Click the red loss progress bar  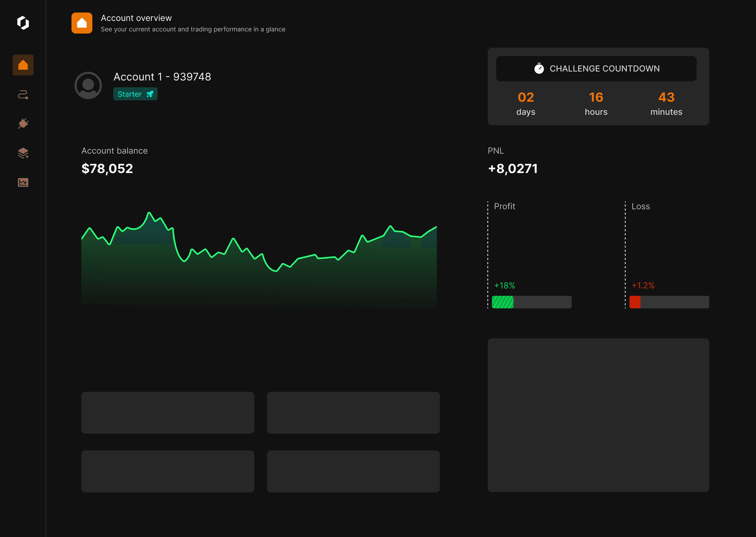tap(669, 302)
